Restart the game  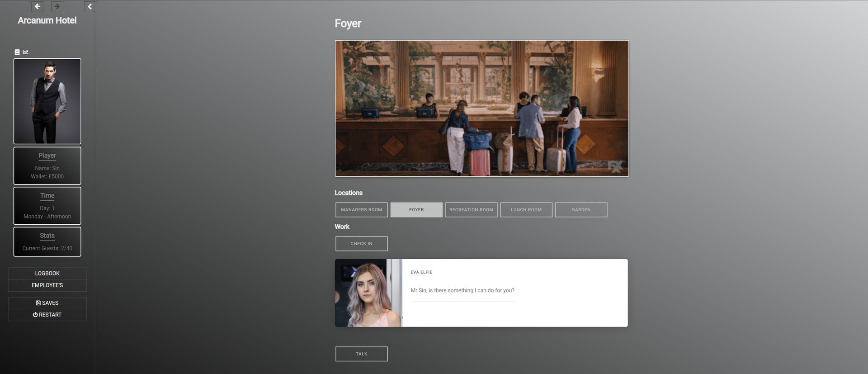point(47,315)
